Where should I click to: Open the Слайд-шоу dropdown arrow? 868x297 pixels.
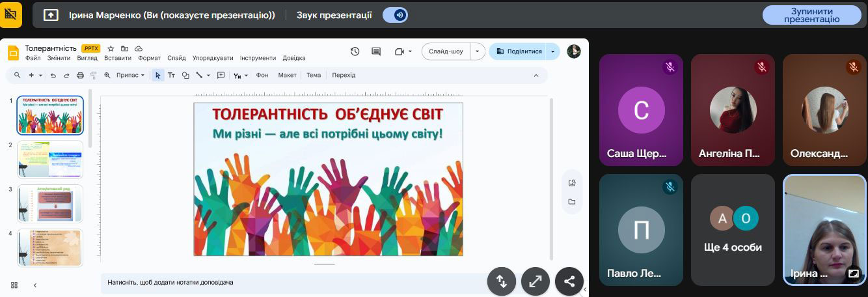pyautogui.click(x=478, y=51)
